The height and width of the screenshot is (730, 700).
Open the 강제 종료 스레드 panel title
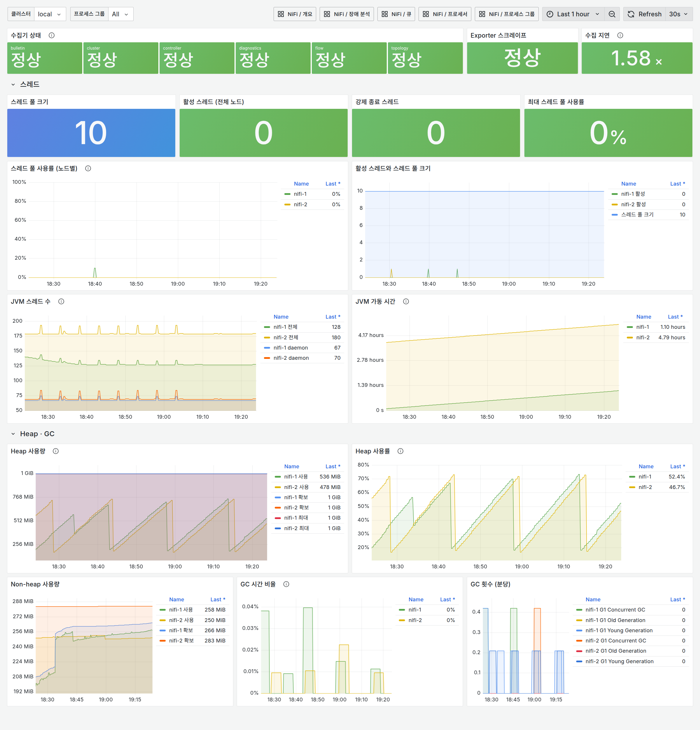coord(377,102)
